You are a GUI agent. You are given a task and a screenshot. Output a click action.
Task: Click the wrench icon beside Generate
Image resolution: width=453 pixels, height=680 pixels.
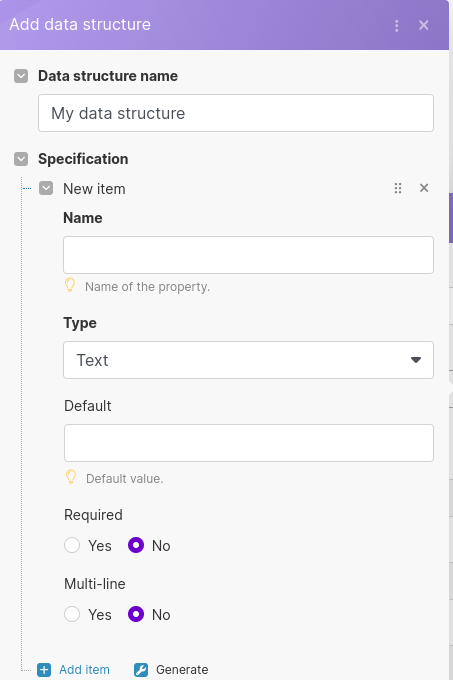[141, 670]
